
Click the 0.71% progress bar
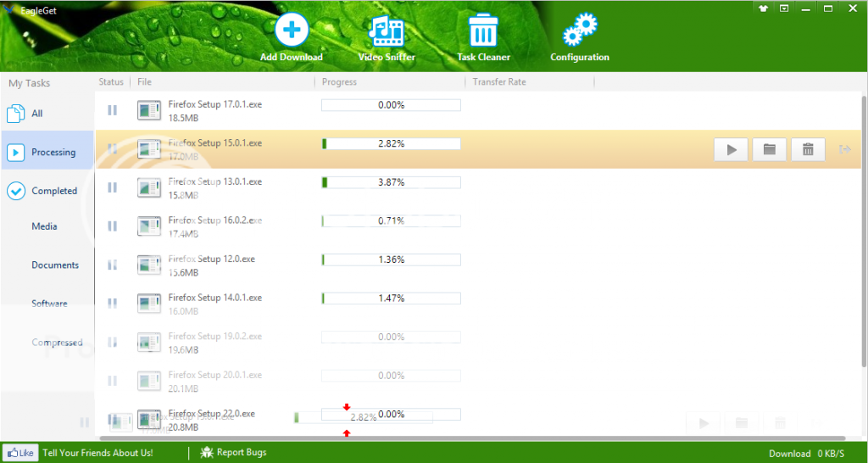click(x=391, y=221)
